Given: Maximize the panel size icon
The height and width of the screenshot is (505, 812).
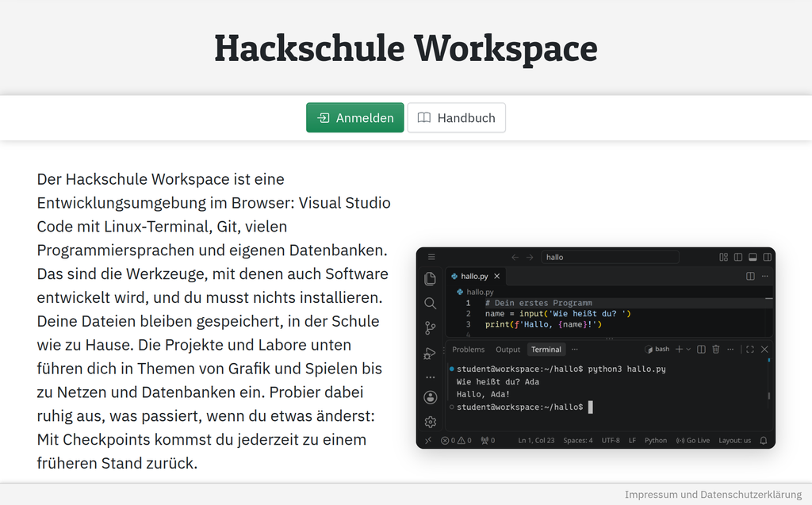Looking at the screenshot, I should [750, 349].
